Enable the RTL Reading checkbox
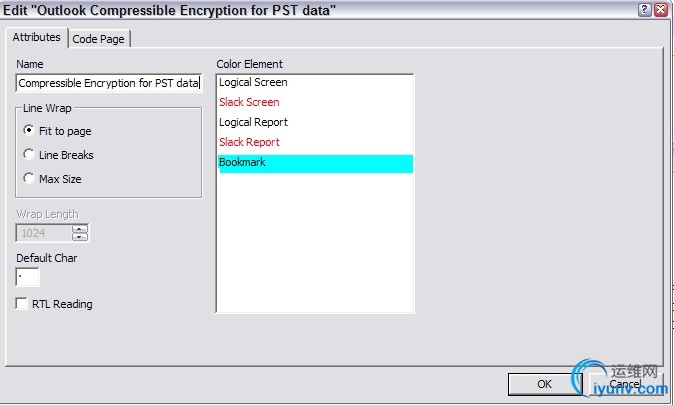 [x=22, y=304]
